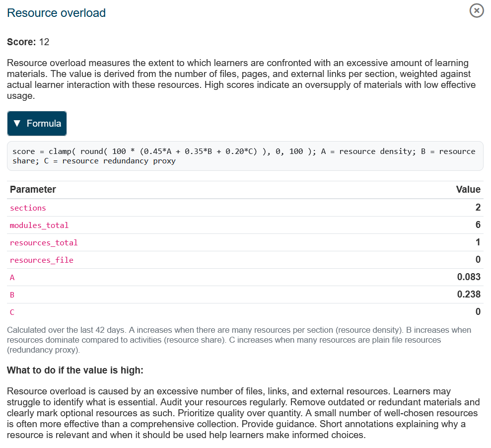This screenshot has width=491, height=448.
Task: Select the modules_total parameter name
Action: [x=39, y=225]
